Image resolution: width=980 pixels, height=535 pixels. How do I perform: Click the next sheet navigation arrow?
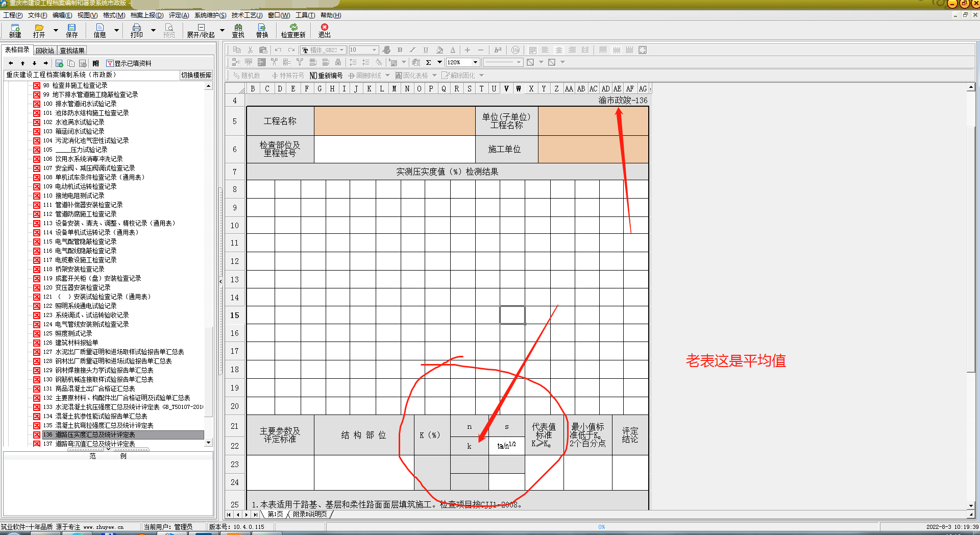247,515
